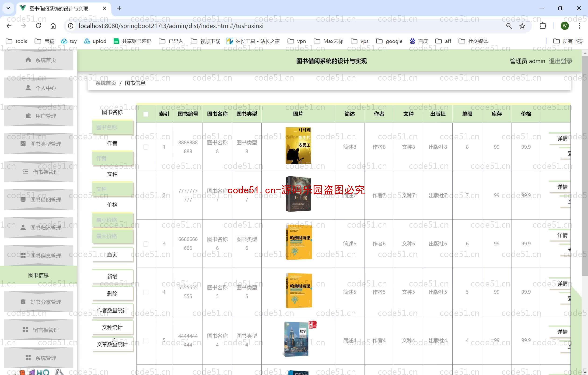Toggle select-all checkbox in header
This screenshot has width=588, height=375.
145,114
